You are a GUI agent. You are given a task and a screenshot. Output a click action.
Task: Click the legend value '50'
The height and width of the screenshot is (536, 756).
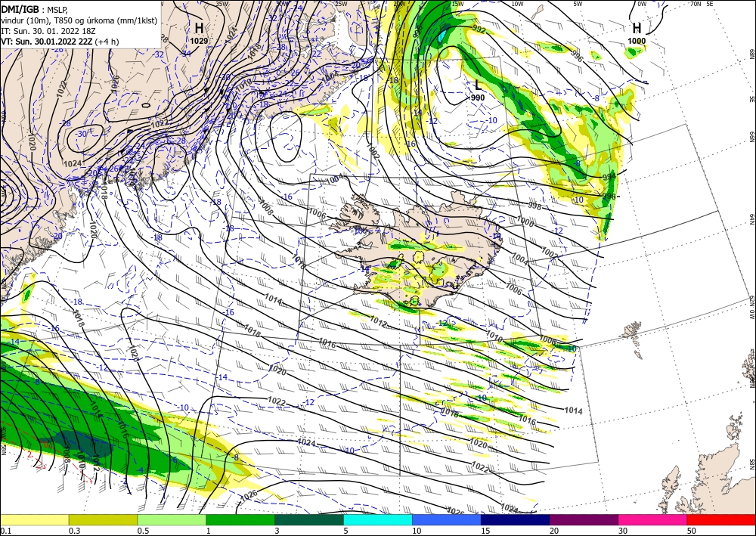point(692,531)
